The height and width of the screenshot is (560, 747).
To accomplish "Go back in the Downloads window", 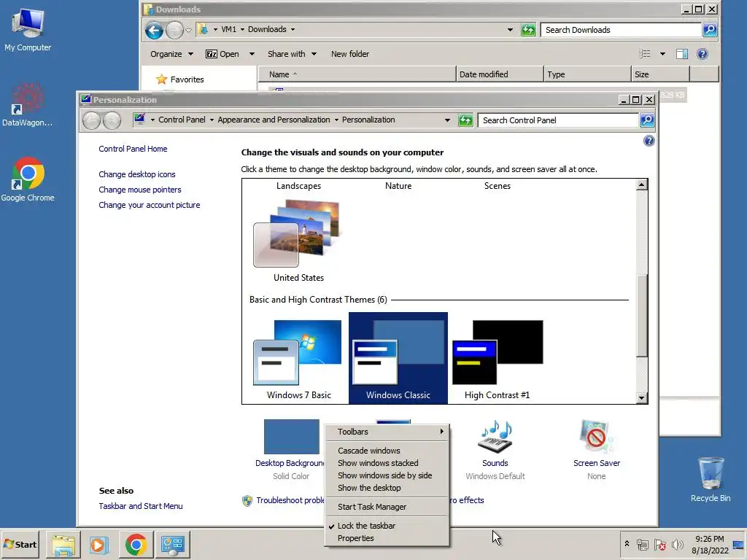I will point(154,30).
